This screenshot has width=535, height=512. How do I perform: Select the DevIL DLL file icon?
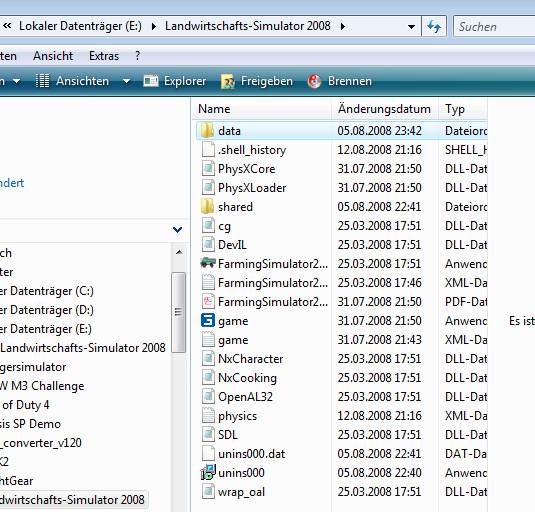[x=208, y=245]
